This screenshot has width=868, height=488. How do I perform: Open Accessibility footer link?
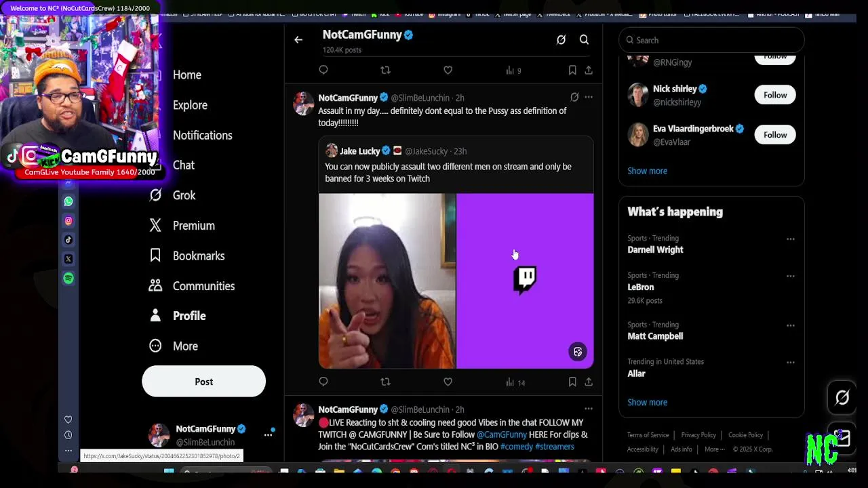[x=643, y=449]
